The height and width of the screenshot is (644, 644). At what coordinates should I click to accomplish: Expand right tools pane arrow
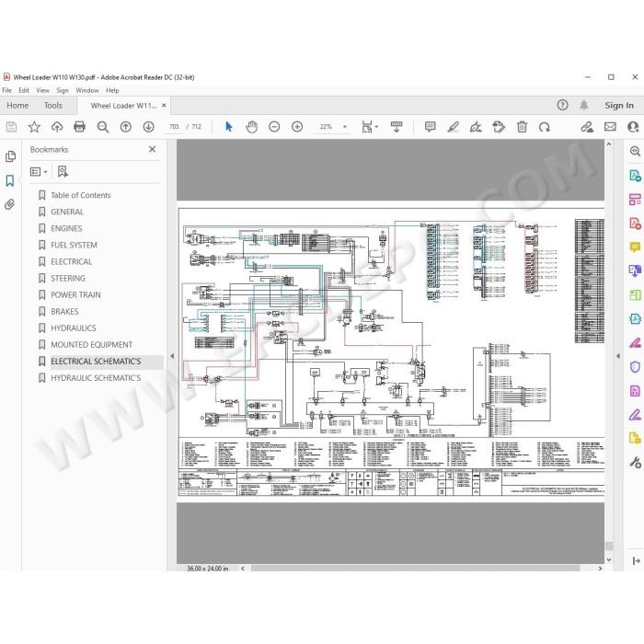618,356
